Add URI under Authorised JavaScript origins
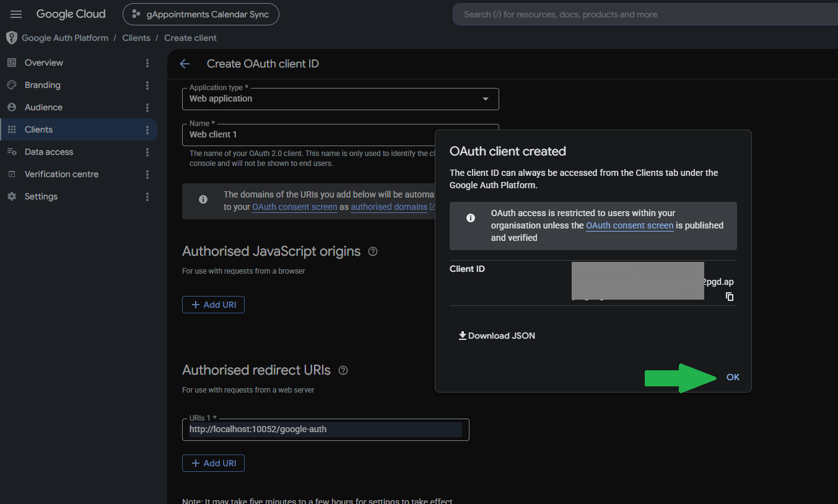 coord(213,305)
